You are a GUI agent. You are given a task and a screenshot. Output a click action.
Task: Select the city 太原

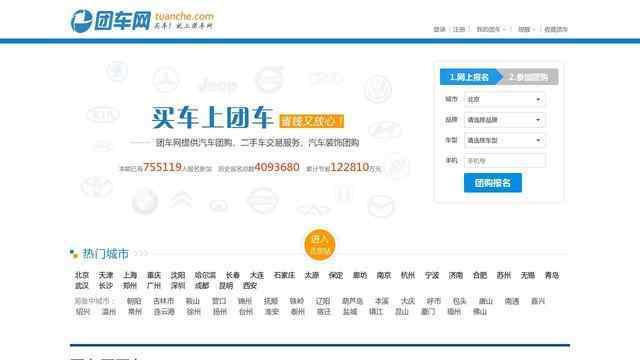(312, 276)
